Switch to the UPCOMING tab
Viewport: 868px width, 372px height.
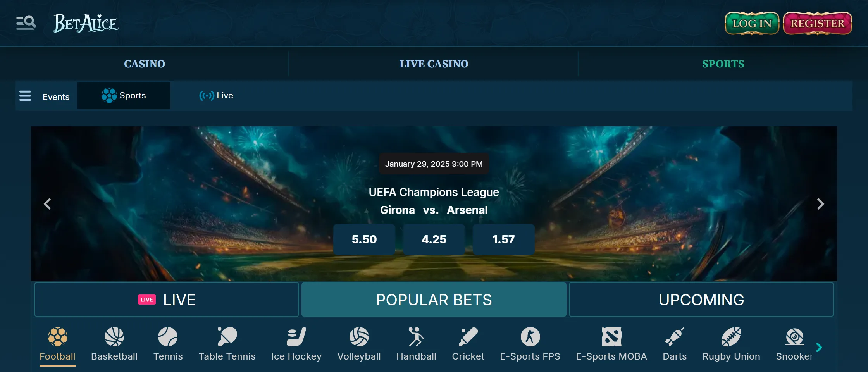point(701,300)
